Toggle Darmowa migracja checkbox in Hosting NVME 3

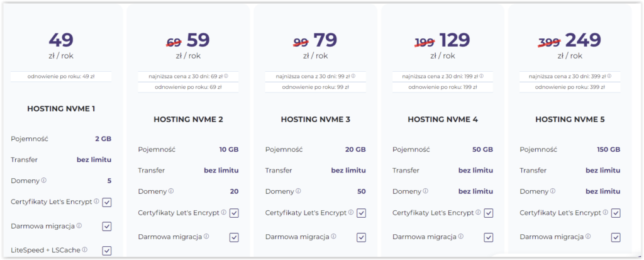(362, 237)
